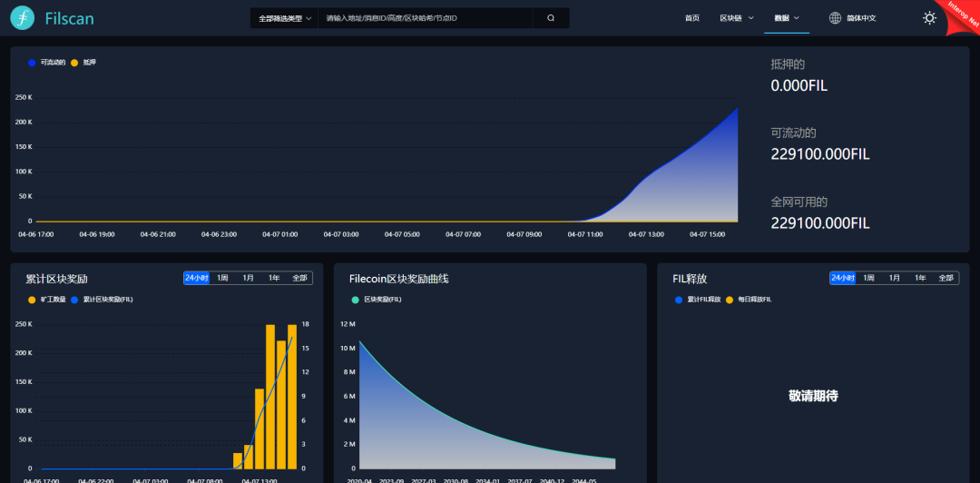
Task: Click the Filscan brand text
Action: pyautogui.click(x=69, y=19)
